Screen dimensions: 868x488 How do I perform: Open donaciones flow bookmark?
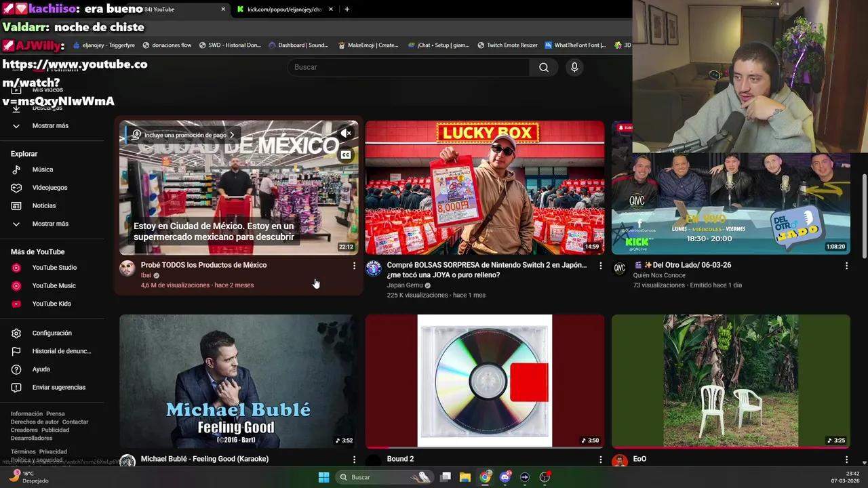167,45
